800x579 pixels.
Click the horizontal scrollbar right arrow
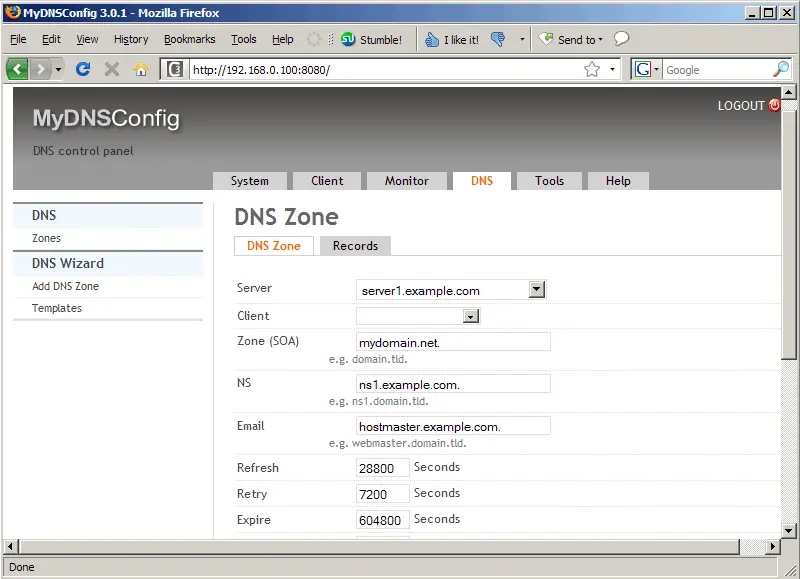pos(772,547)
